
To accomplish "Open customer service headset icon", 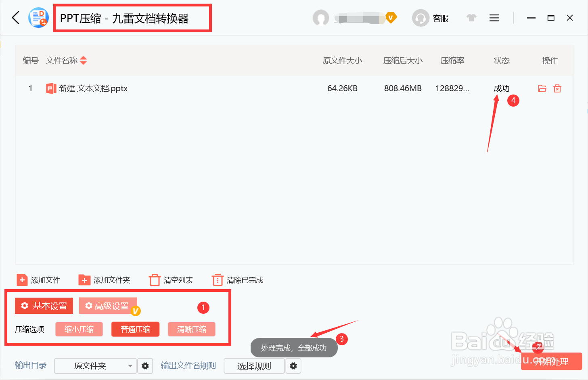I will [421, 18].
